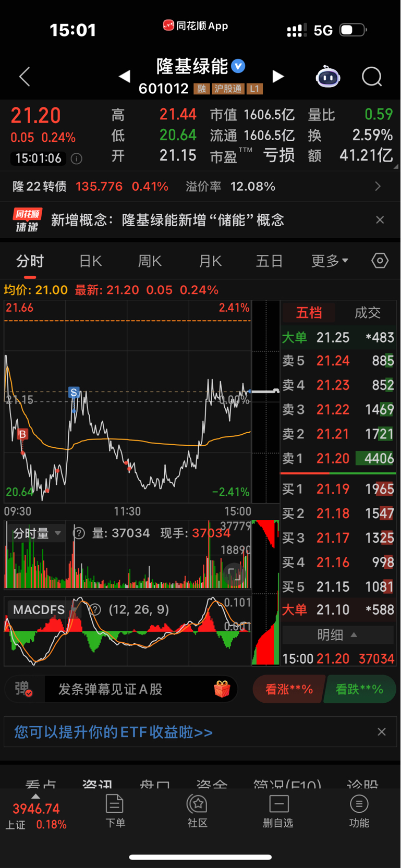This screenshot has width=401, height=868.
Task: Tap the 看跌 bearish vote button
Action: coord(360,689)
